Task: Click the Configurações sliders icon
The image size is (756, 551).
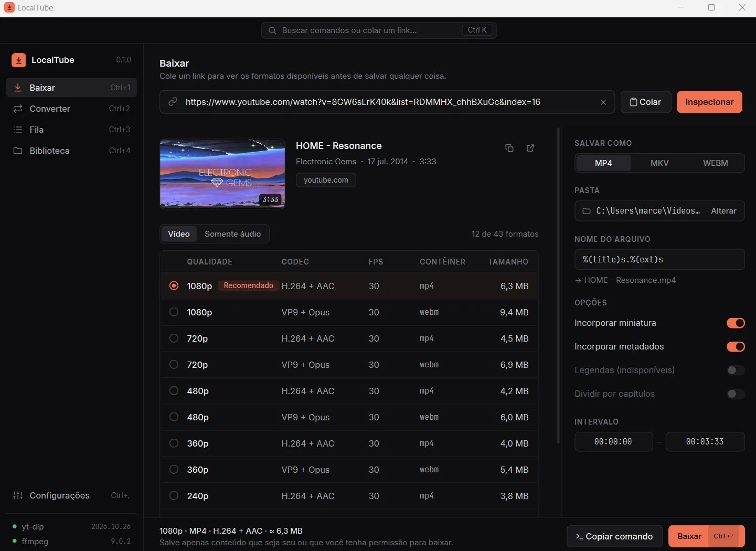Action: [x=18, y=495]
